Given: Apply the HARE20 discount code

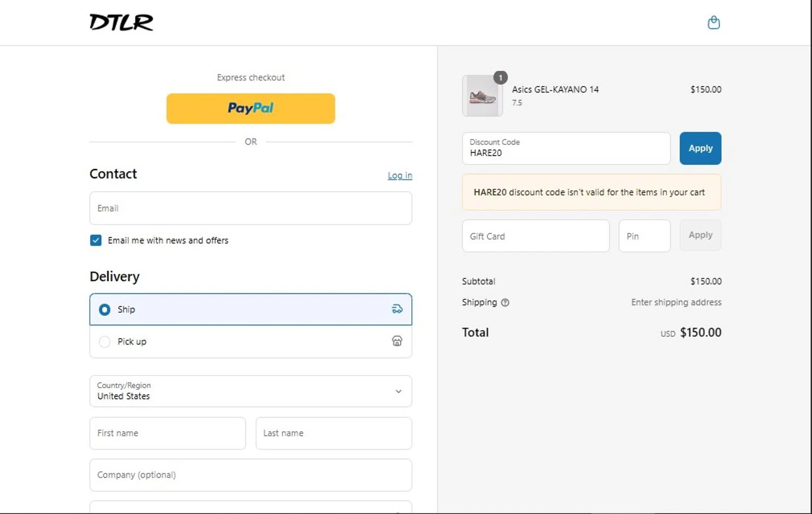Looking at the screenshot, I should pos(700,148).
